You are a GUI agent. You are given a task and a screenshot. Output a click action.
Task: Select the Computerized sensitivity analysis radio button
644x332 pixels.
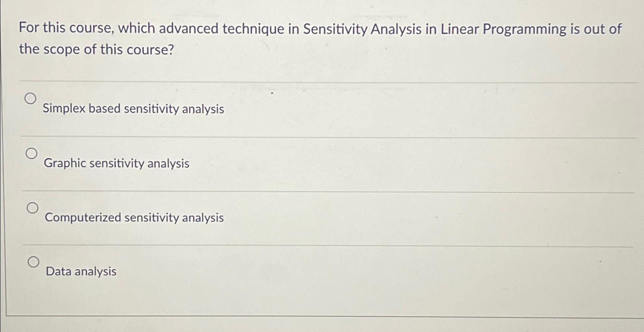tap(33, 208)
